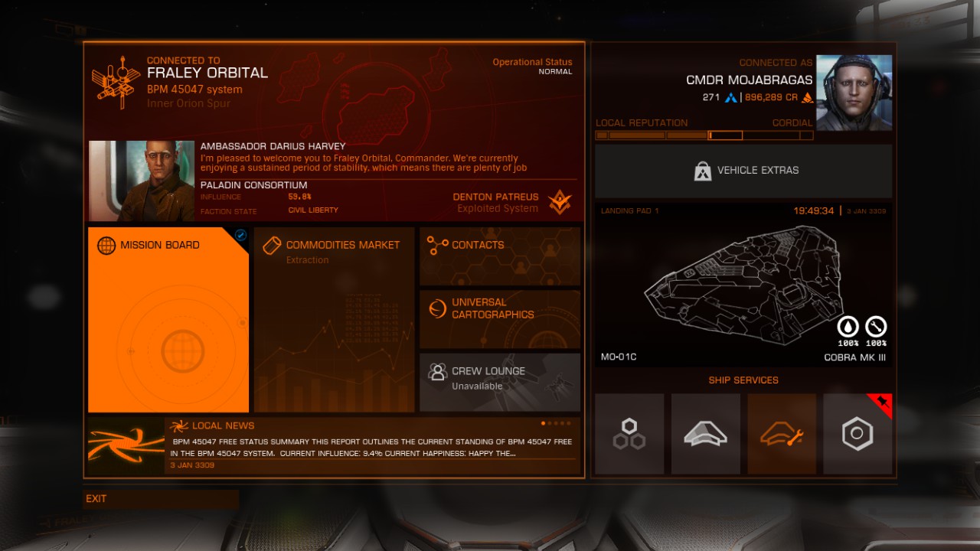
Task: Open the outfitting wrench ship service
Action: (782, 434)
